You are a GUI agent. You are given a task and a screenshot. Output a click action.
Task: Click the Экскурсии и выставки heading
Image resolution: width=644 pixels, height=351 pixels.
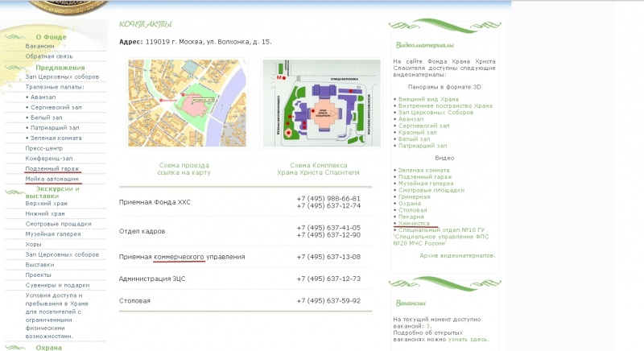[x=52, y=192]
